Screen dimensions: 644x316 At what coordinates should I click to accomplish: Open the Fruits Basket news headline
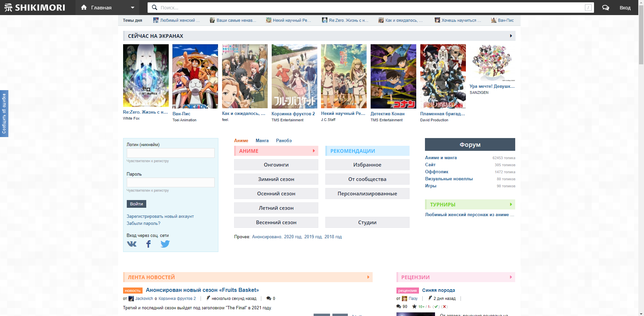coord(202,290)
